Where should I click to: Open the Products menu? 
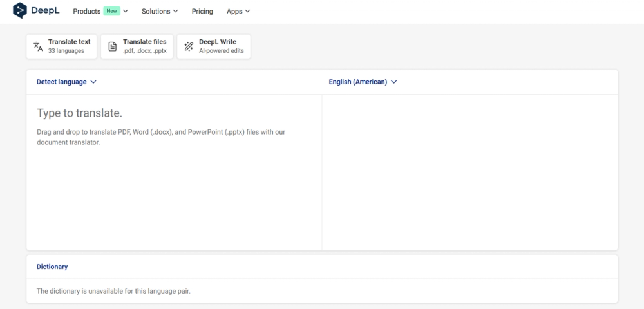pyautogui.click(x=87, y=11)
